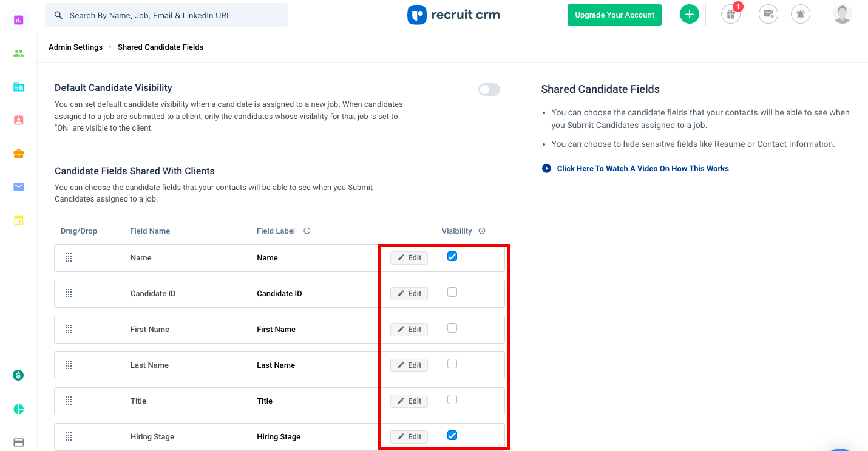Click the Drag/Drop column header
This screenshot has width=868, height=451.
(x=79, y=231)
